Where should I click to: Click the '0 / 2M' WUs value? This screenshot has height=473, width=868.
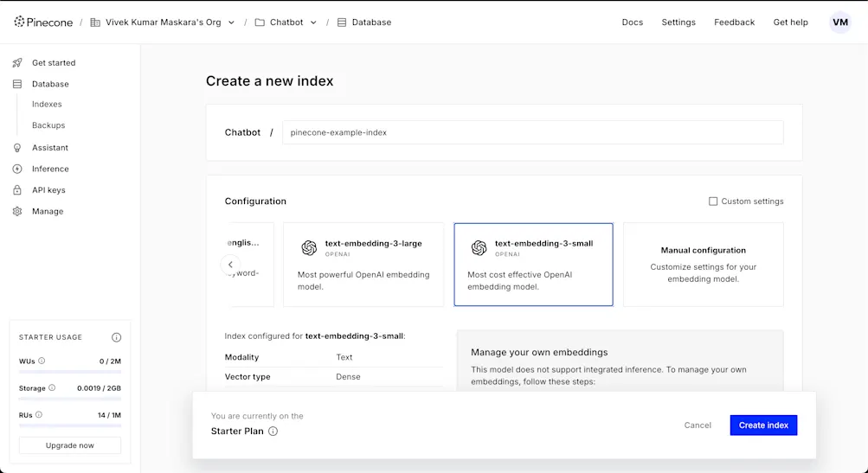[x=110, y=361]
